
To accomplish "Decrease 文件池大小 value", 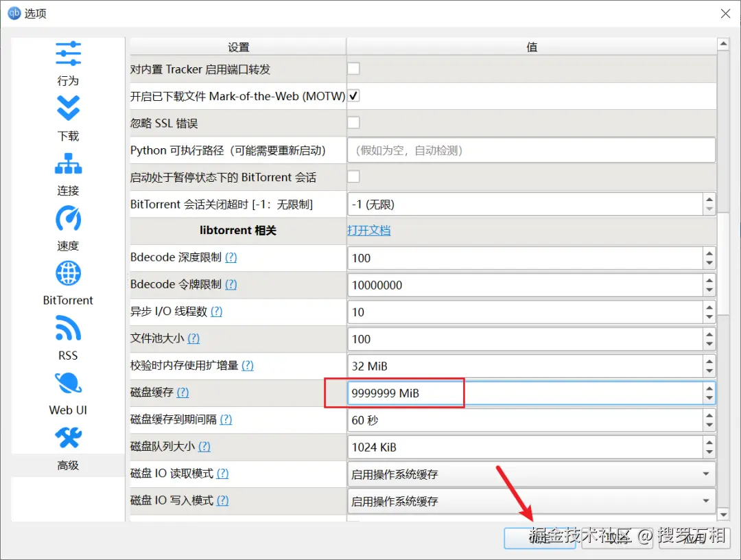I will coord(709,344).
